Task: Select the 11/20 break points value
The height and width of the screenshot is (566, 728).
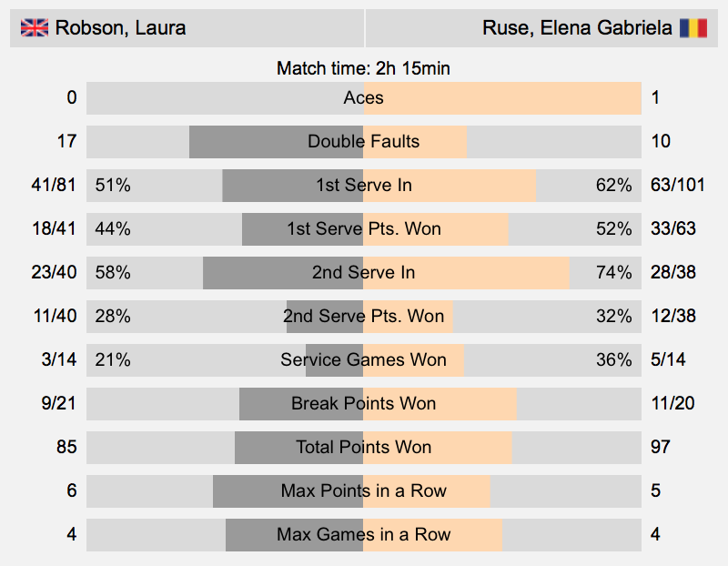Action: point(672,403)
